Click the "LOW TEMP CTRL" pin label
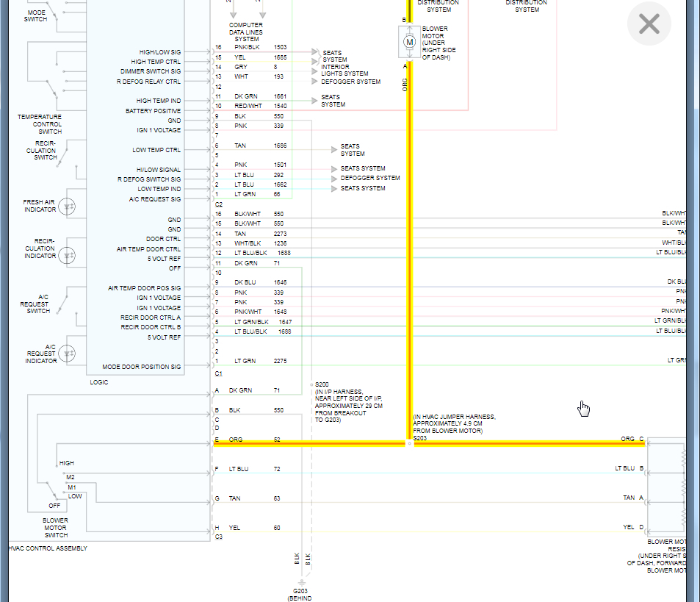This screenshot has height=602, width=700. [156, 150]
